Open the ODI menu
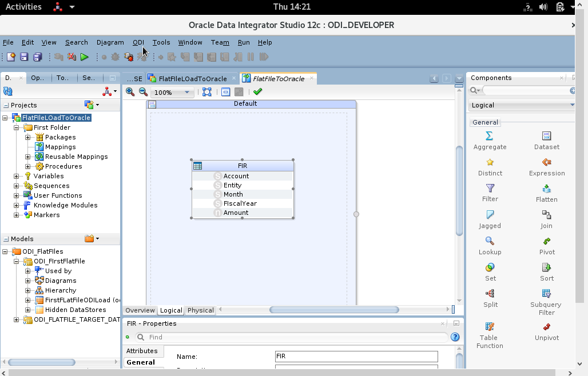Viewport: 588px width, 376px height. tap(138, 42)
